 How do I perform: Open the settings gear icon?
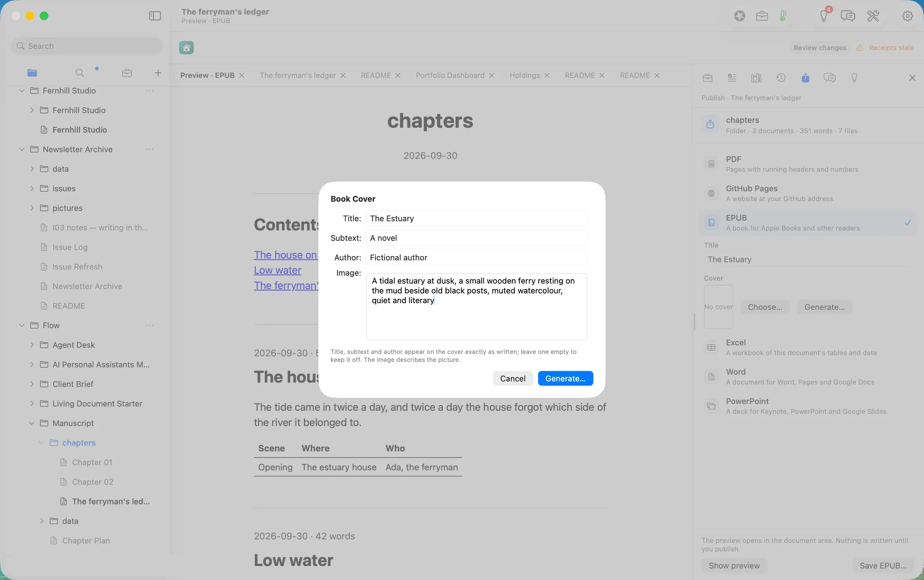(x=907, y=16)
